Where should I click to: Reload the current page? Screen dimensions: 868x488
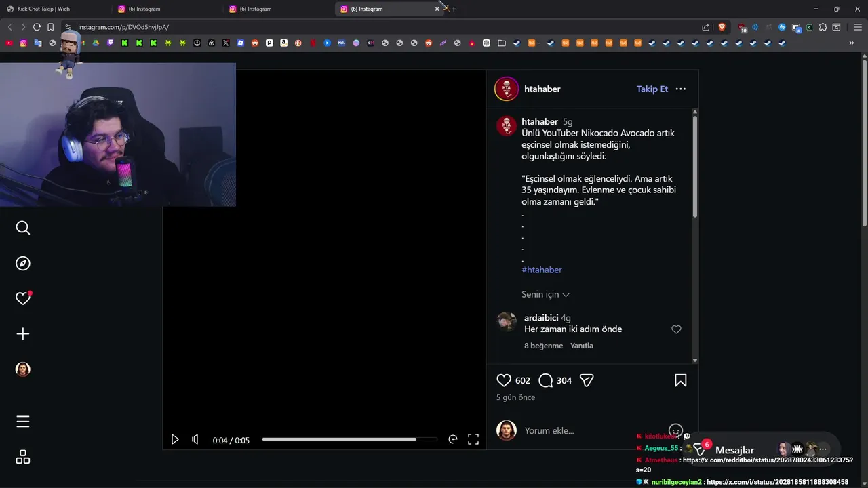tap(37, 27)
